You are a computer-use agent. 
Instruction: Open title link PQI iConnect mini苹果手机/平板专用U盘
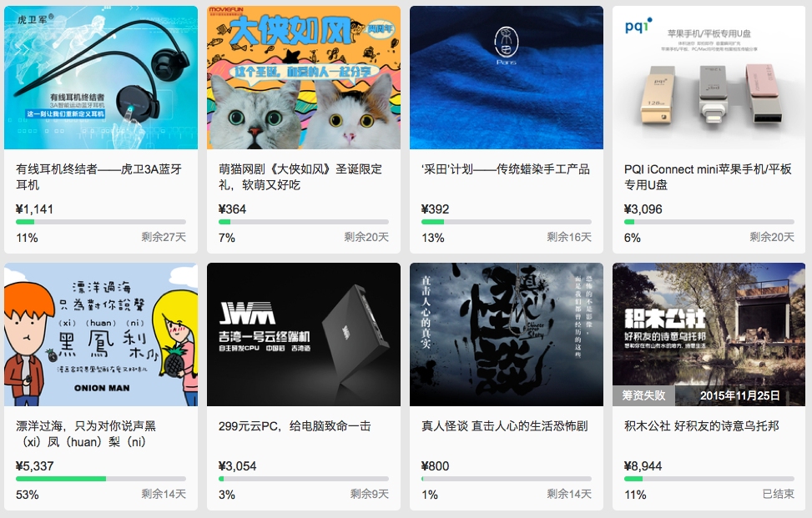click(708, 177)
